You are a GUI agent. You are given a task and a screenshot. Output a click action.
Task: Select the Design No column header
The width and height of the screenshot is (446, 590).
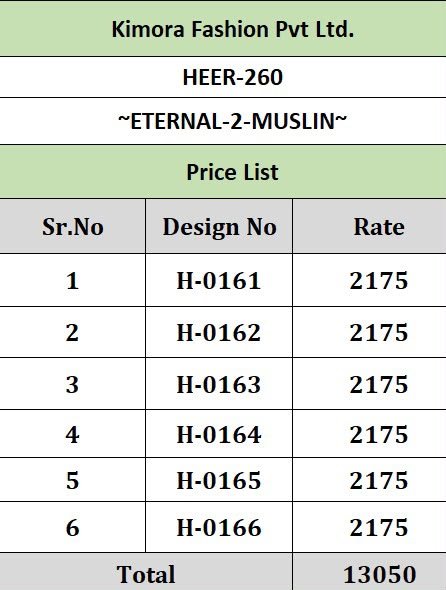(219, 227)
